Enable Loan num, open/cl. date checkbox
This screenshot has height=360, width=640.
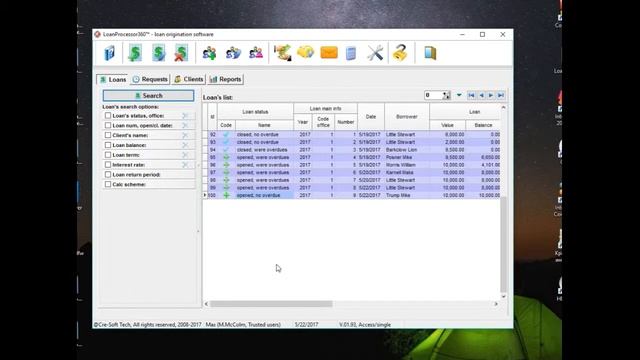(108, 125)
